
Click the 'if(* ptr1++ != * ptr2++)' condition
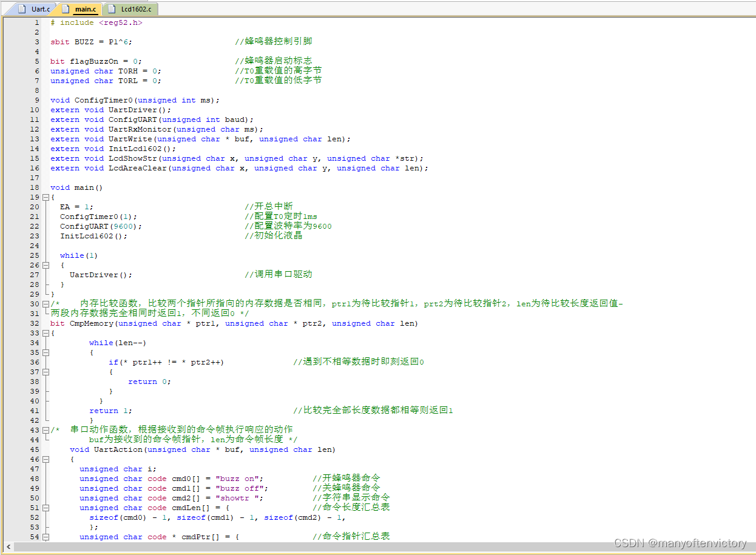pyautogui.click(x=166, y=362)
